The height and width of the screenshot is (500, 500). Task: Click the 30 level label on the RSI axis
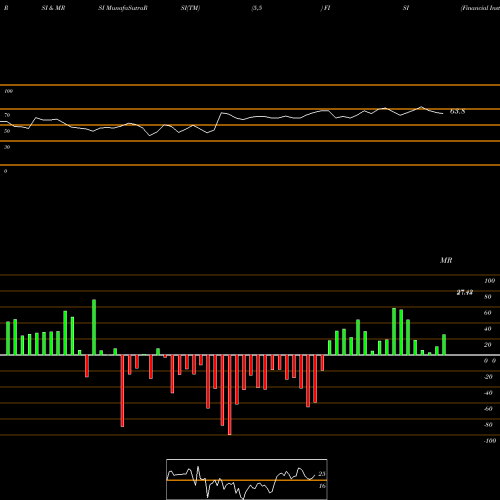7,147
